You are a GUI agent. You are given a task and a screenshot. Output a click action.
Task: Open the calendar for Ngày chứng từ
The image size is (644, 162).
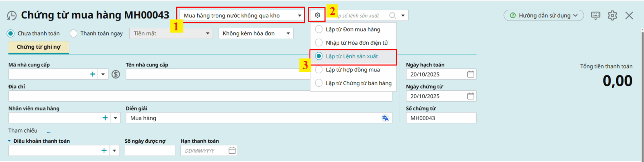point(471,96)
